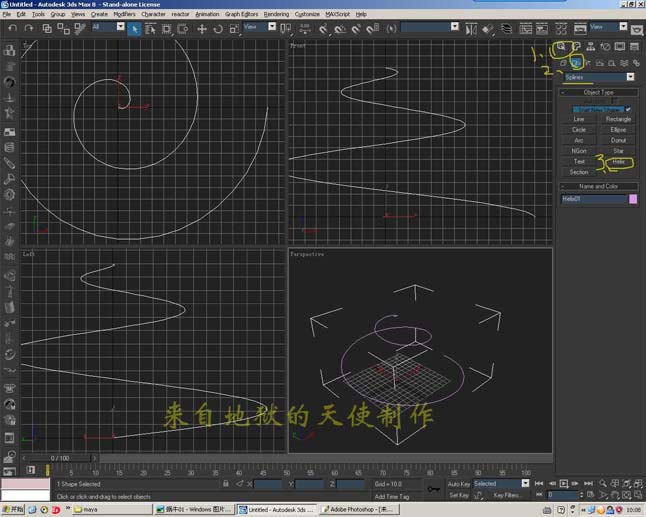Viewport: 646px width, 517px height.
Task: Open the Material Editor icon
Action: pyautogui.click(x=561, y=29)
